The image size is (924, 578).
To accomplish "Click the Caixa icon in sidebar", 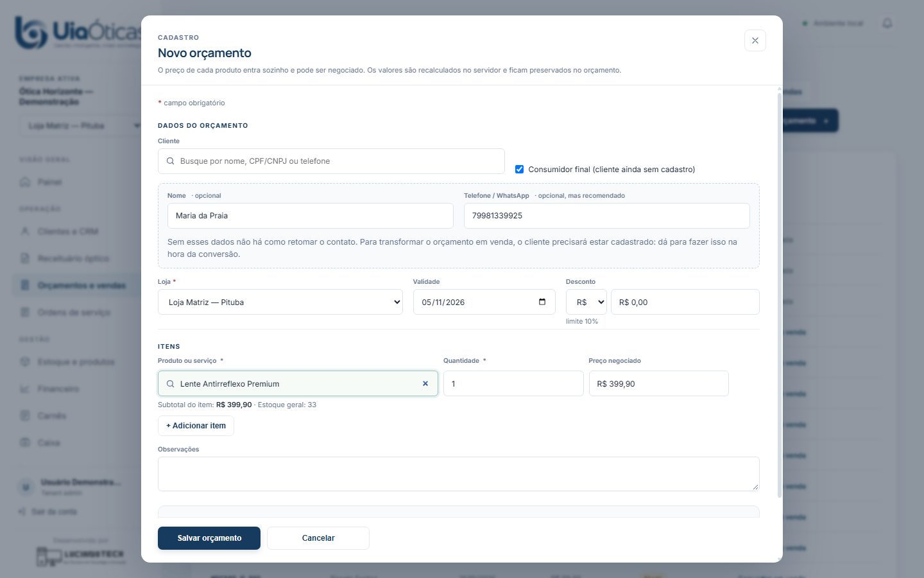I will [x=25, y=442].
